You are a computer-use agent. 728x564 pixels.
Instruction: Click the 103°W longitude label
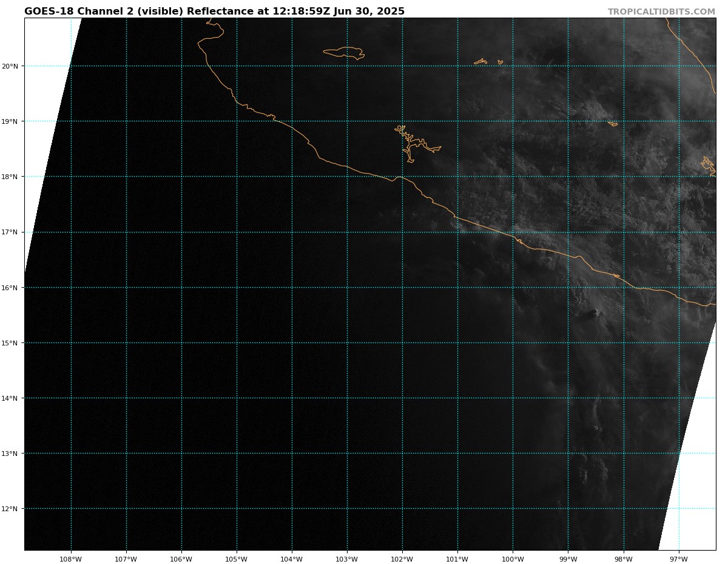tap(347, 559)
